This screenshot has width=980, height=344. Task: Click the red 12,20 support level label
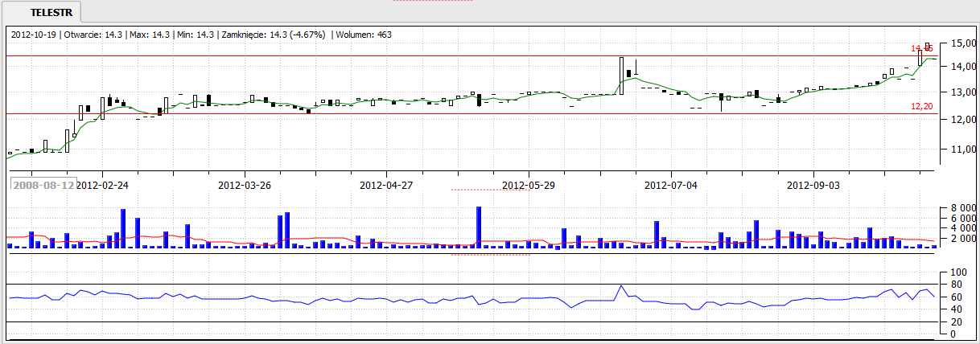click(921, 106)
